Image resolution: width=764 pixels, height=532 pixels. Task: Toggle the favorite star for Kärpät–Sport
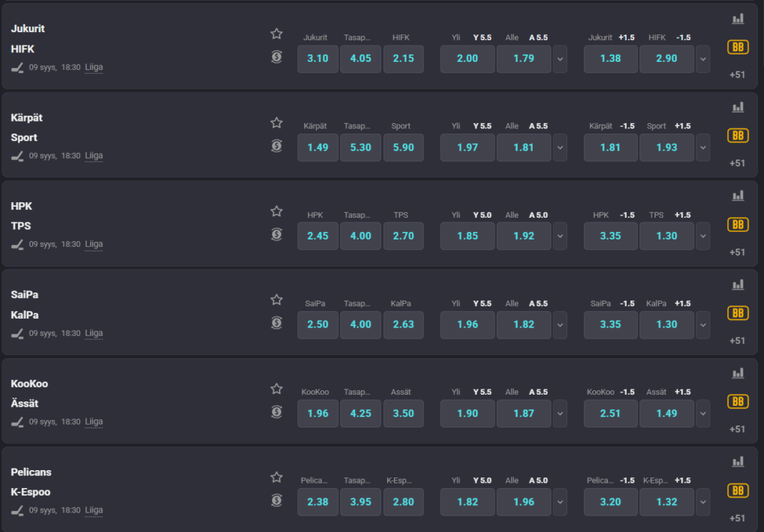pos(277,122)
